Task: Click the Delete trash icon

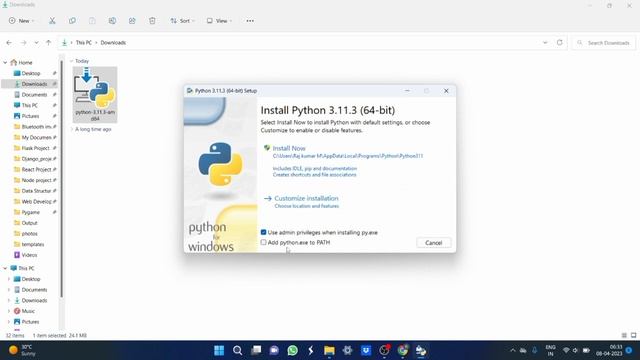Action: (152, 21)
